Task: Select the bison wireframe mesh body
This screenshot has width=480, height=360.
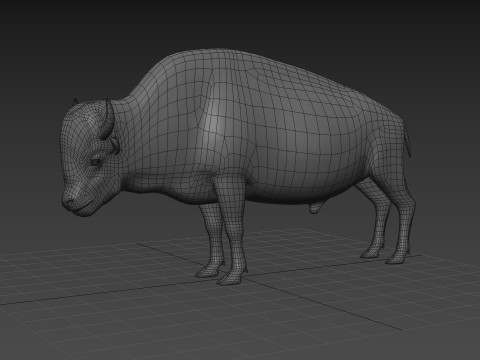Action: (238, 167)
